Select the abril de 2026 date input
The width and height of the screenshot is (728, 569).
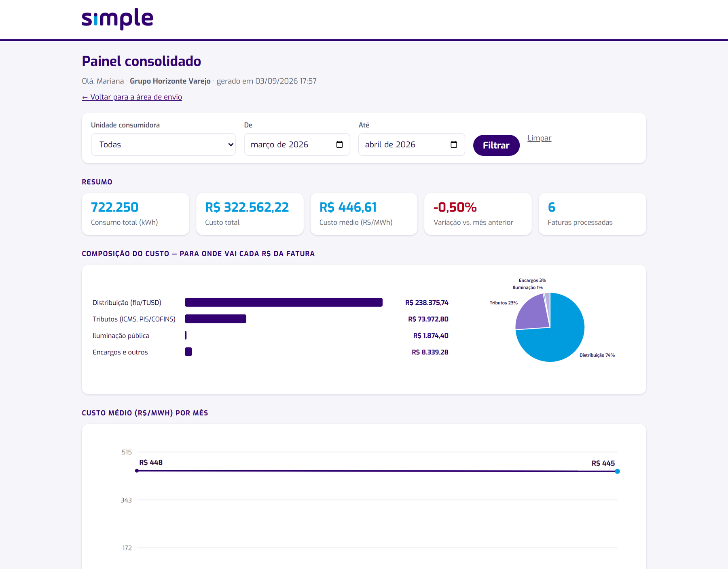pos(411,144)
